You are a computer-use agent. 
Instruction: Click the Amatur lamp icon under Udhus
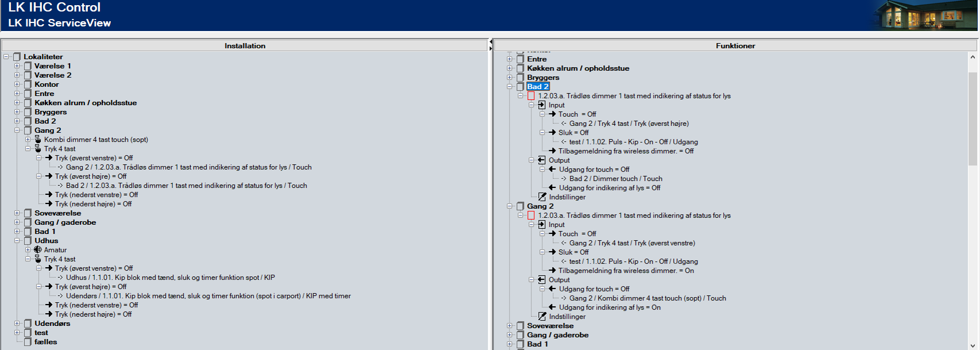pyautogui.click(x=38, y=250)
